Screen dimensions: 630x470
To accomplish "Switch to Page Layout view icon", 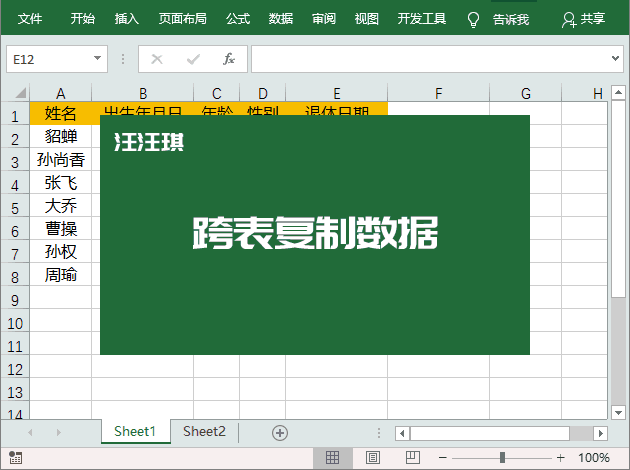I will point(373,458).
